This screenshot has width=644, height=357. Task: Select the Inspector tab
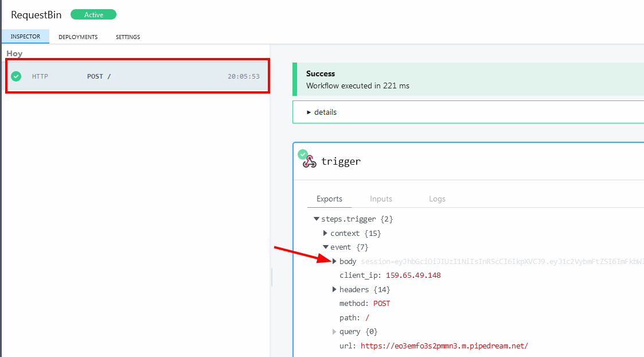(x=25, y=37)
